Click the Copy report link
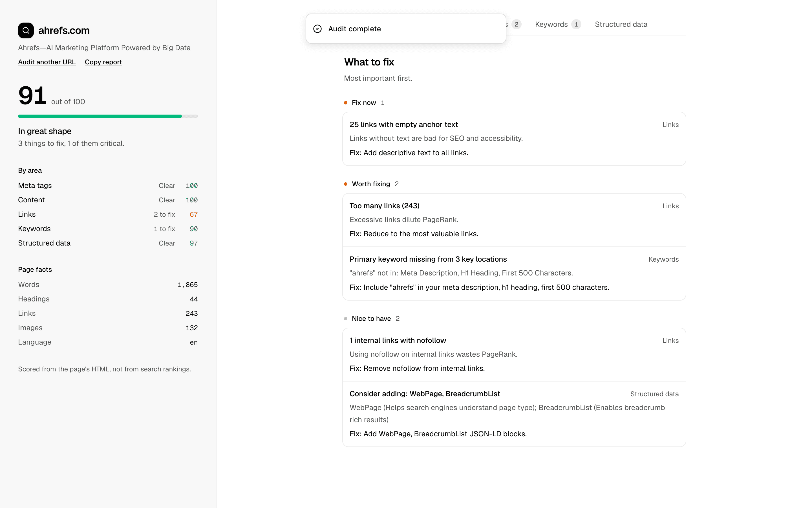This screenshot has width=812, height=508. [x=103, y=62]
